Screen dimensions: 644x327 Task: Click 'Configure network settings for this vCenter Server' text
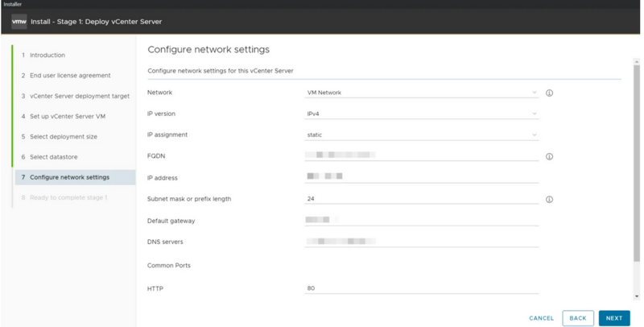coord(221,71)
